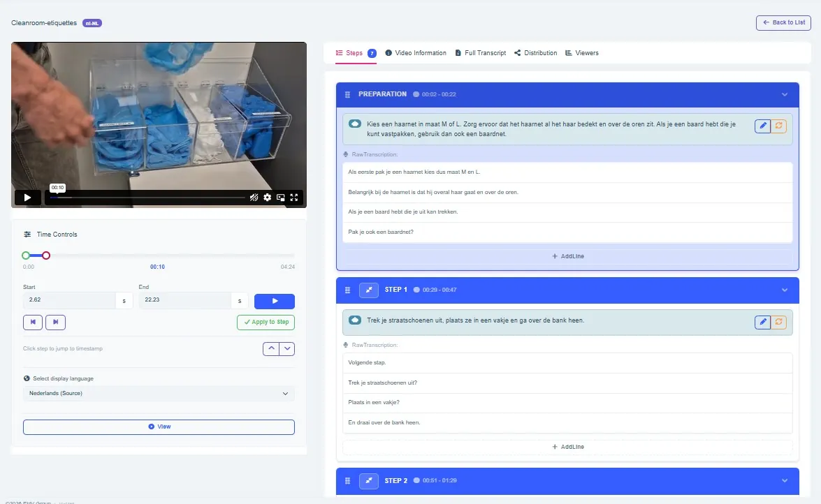Click the STEP 2 collapse-arrows icon button
This screenshot has width=821, height=504.
tap(369, 480)
